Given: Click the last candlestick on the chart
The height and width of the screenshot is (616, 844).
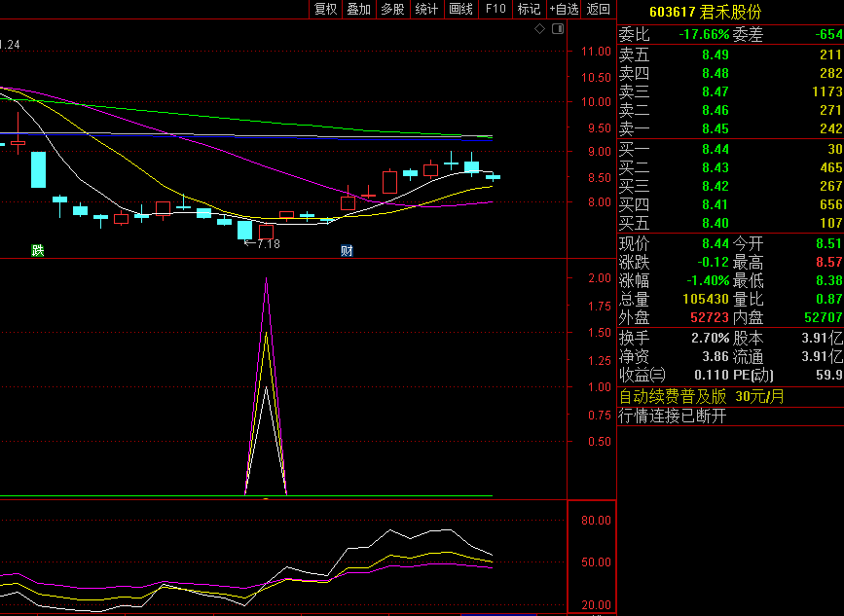Looking at the screenshot, I should pos(493,176).
